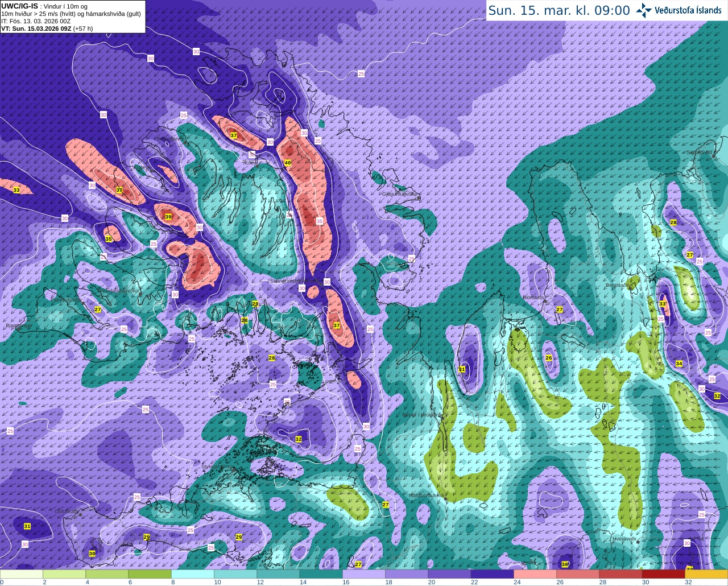Click the Bíldudalsflugvöllur station label
Viewport: 728px width, 586px height.
[x=119, y=290]
